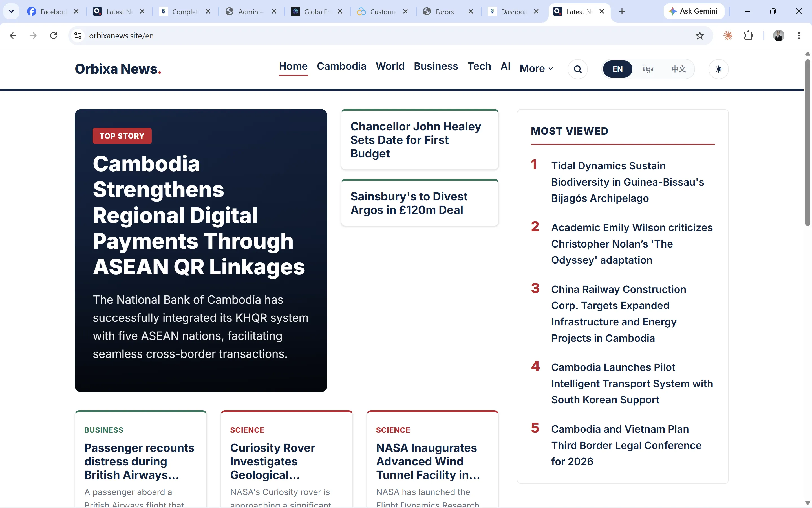Click the browser forward arrow
Screen dimensions: 812x508
click(33, 36)
